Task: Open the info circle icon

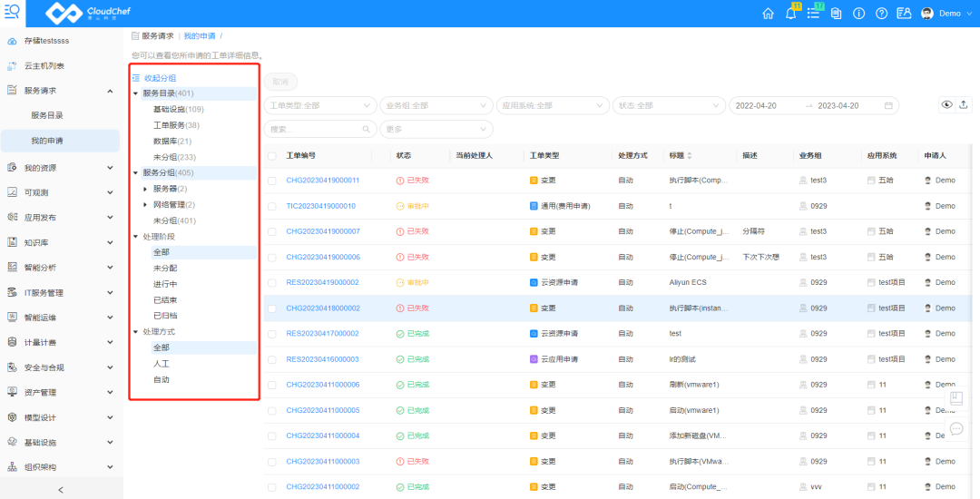Action: point(858,14)
